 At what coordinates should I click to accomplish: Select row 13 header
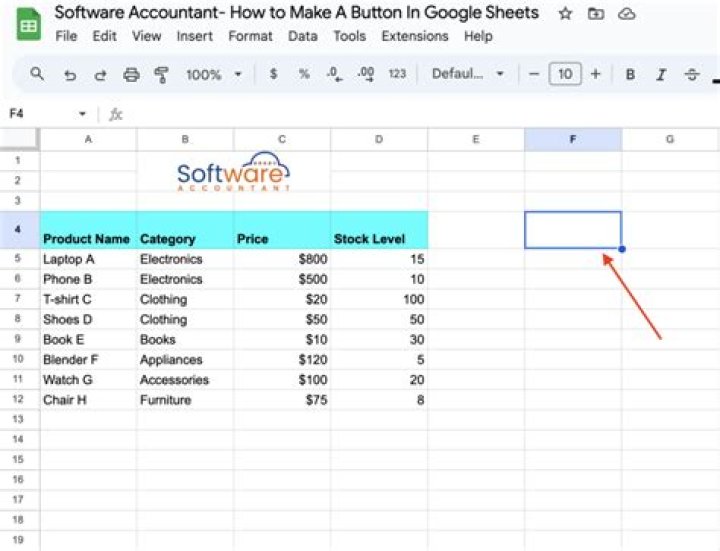pos(19,419)
